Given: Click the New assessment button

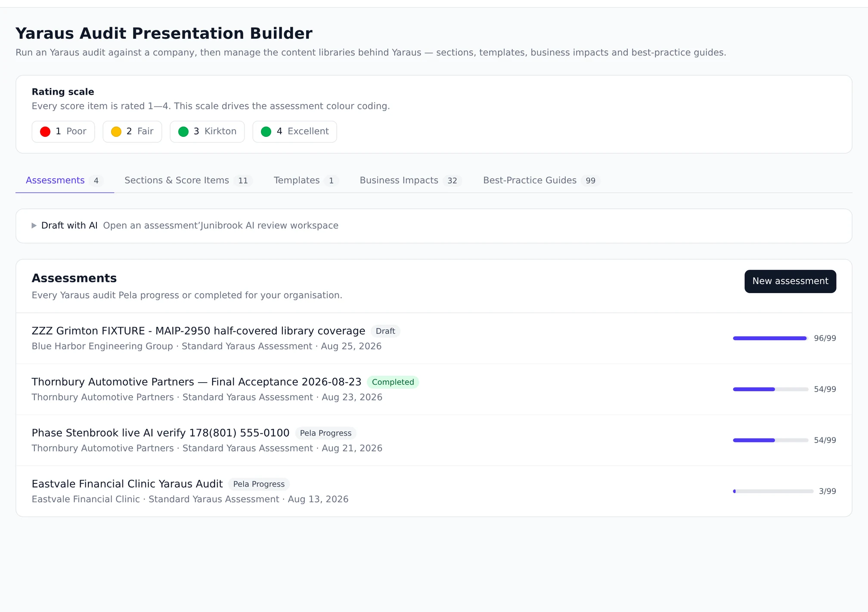Looking at the screenshot, I should point(790,281).
